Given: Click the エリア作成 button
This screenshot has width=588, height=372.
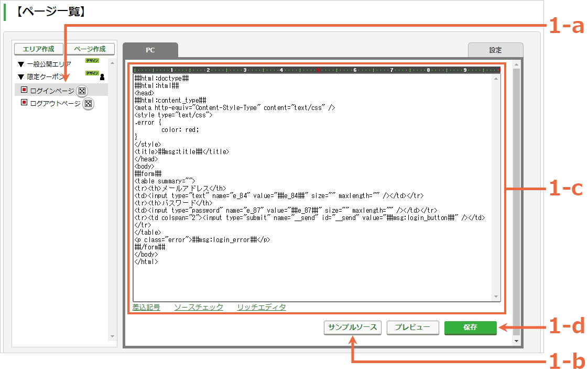Looking at the screenshot, I should 39,49.
